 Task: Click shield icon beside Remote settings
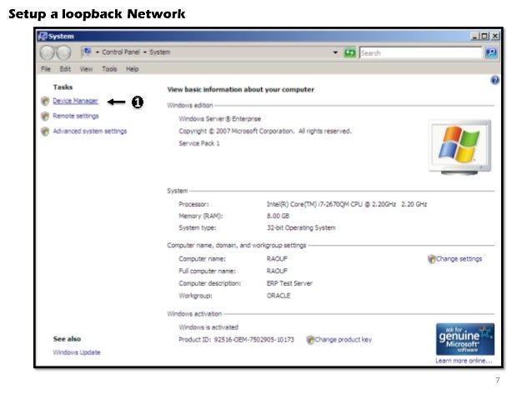tap(45, 117)
